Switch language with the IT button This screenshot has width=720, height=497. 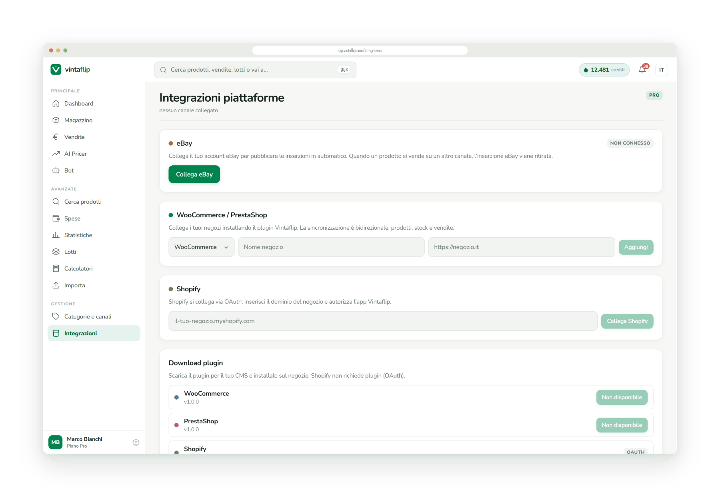[661, 70]
